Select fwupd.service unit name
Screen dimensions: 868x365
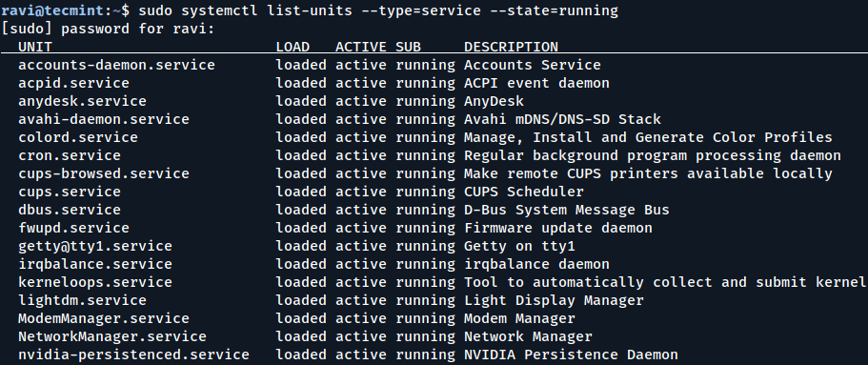[x=73, y=228]
